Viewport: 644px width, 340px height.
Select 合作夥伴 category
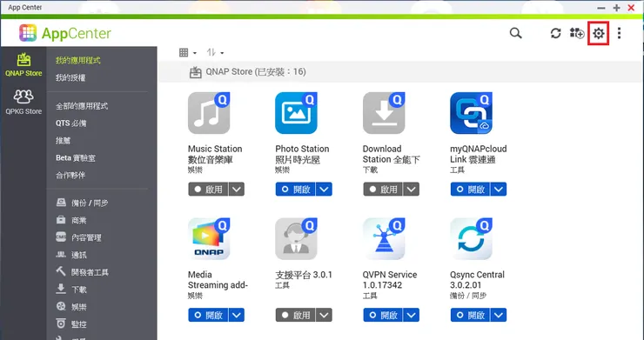point(70,175)
